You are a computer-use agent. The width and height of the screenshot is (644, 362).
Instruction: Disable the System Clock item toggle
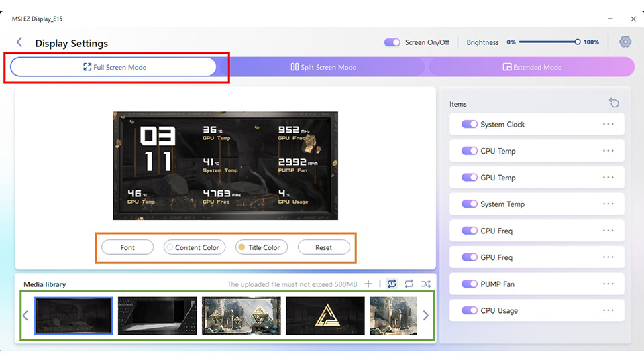coord(469,125)
